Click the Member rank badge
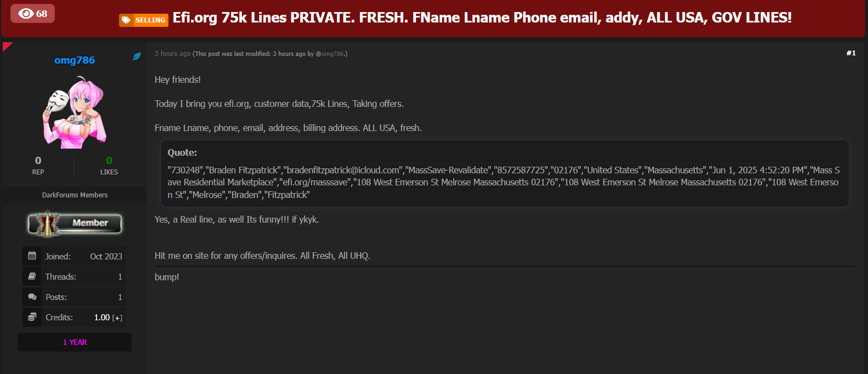Image resolution: width=868 pixels, height=374 pixels. [x=75, y=223]
